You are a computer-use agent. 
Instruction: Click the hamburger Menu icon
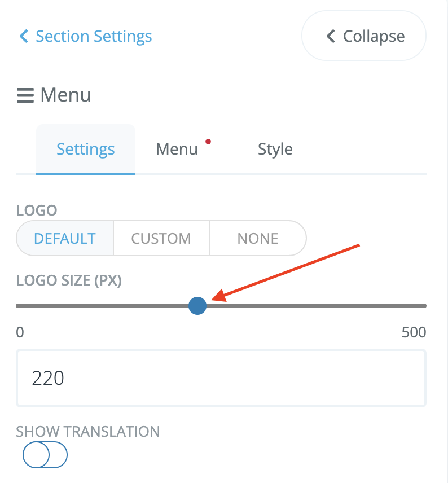pos(25,95)
